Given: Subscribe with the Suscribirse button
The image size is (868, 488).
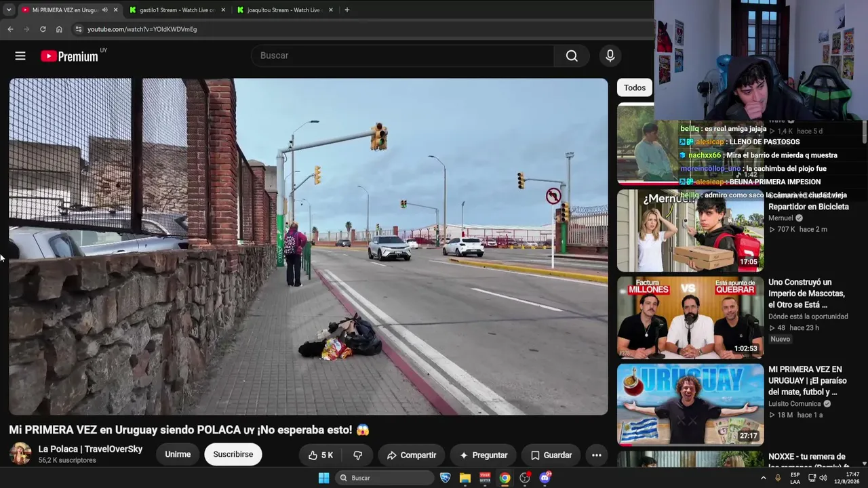Looking at the screenshot, I should pyautogui.click(x=233, y=455).
